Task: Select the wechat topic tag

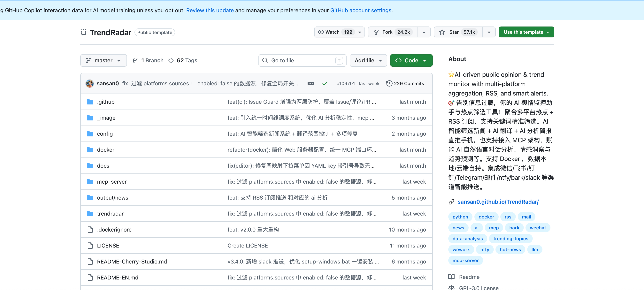Action: point(538,228)
